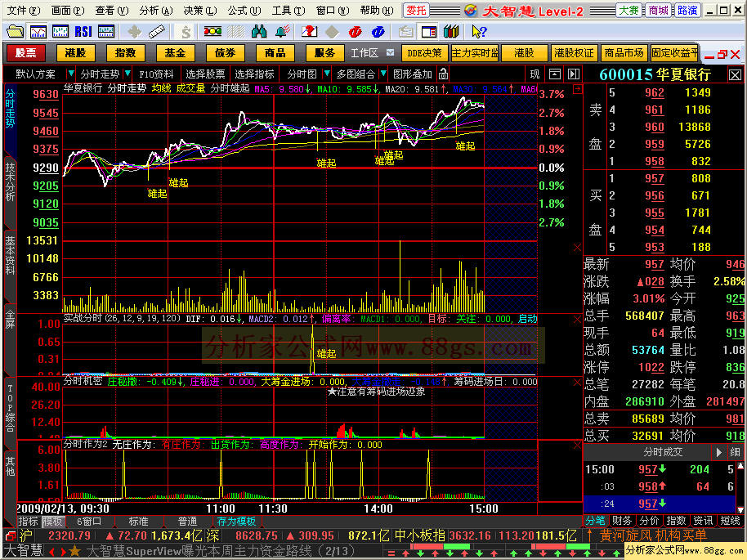This screenshot has width=747, height=560.
Task: Click the line chart icon in toolbar
Action: coord(38,32)
